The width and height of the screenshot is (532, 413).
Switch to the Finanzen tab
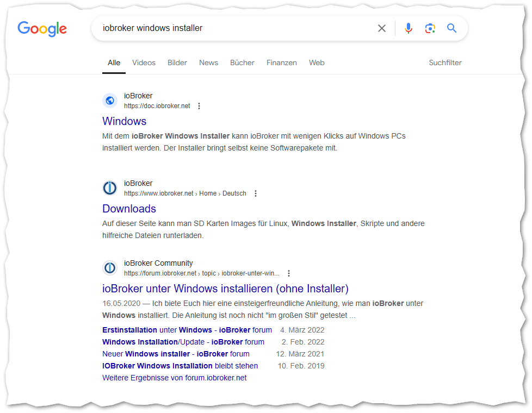click(x=282, y=62)
